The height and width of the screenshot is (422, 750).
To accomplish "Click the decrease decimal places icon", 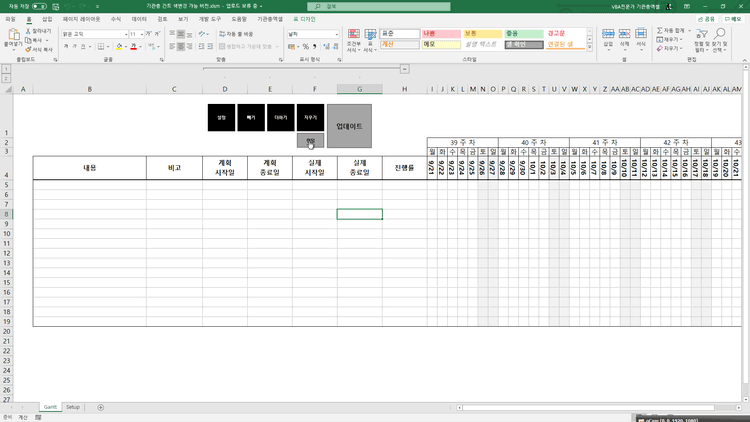I will click(335, 46).
